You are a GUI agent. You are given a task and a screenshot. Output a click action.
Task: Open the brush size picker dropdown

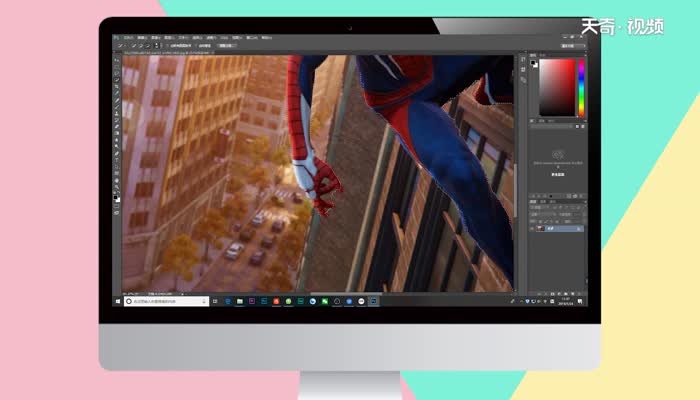pos(157,46)
